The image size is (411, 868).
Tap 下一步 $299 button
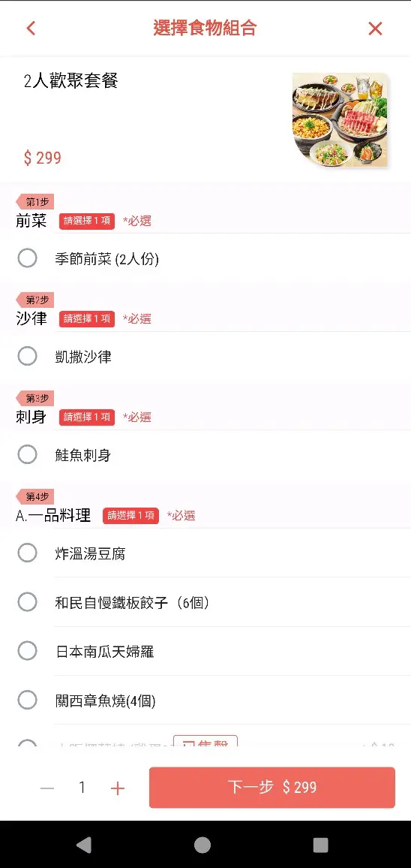pyautogui.click(x=272, y=787)
